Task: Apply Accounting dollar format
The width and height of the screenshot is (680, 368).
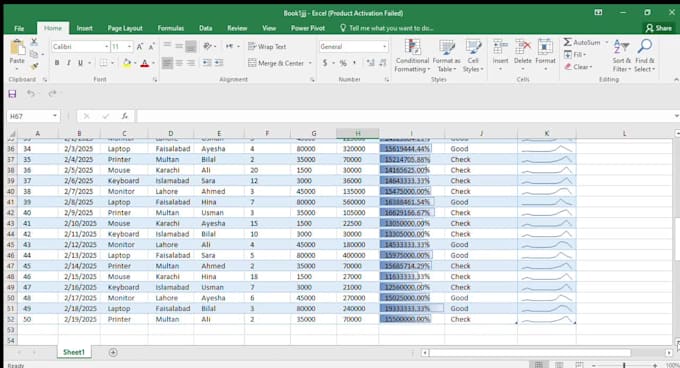Action: (x=325, y=63)
